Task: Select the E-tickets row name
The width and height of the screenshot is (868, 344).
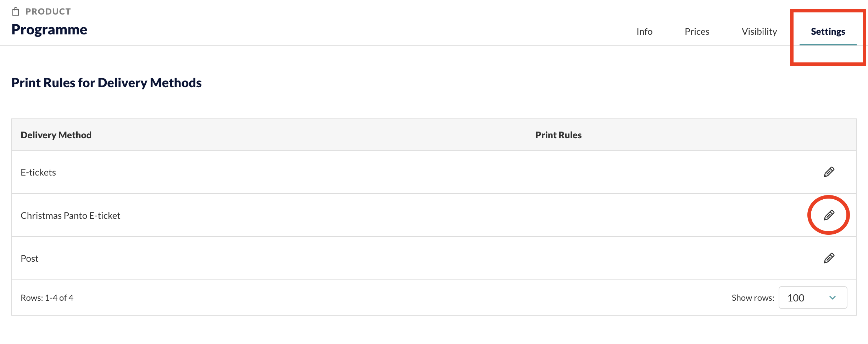Action: pos(38,172)
